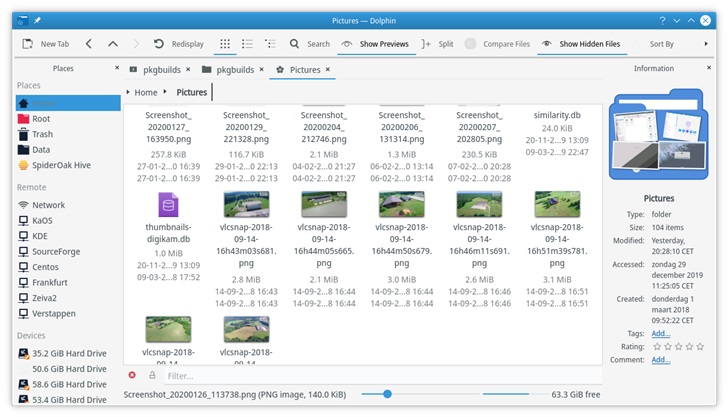Toggle the filter bar lock icon
This screenshot has width=728, height=417.
(x=152, y=375)
